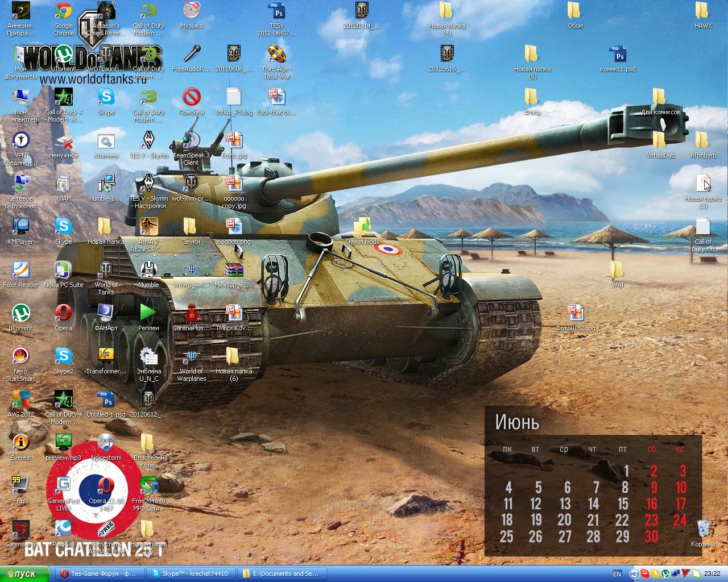The width and height of the screenshot is (728, 582).
Task: Open the World of Warplanes shortcut
Action: point(191,356)
